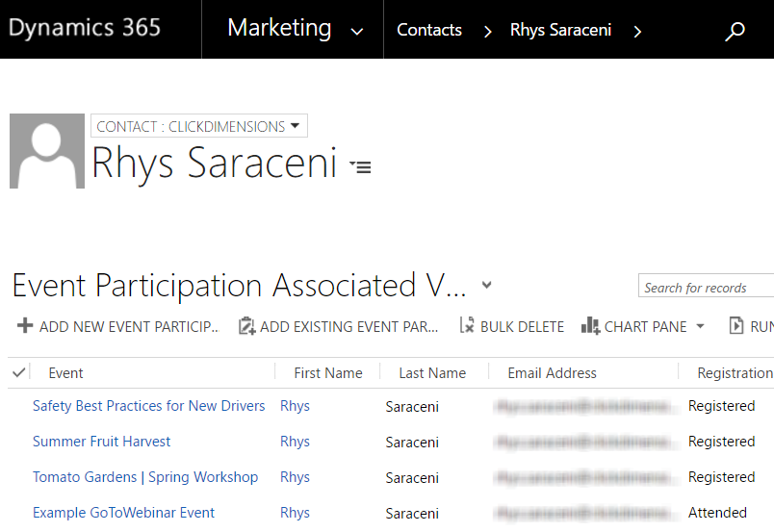Viewport: 774px width, 532px height.
Task: Sort by the Last Name column header
Action: (x=432, y=373)
